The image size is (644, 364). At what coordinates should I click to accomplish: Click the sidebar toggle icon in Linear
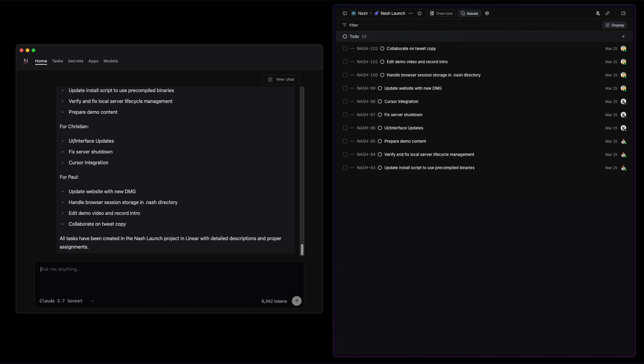tap(345, 13)
